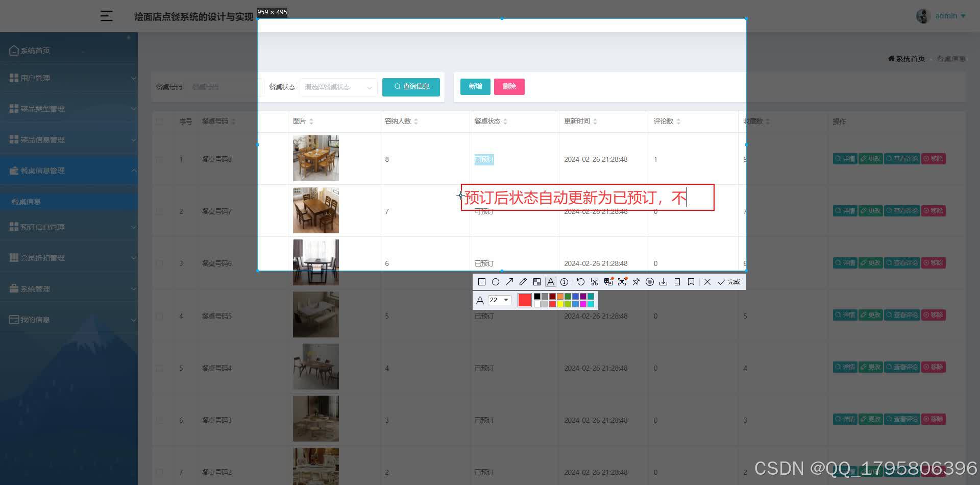Click the admin avatar picture
Viewport: 980px width, 485px height.
[923, 16]
